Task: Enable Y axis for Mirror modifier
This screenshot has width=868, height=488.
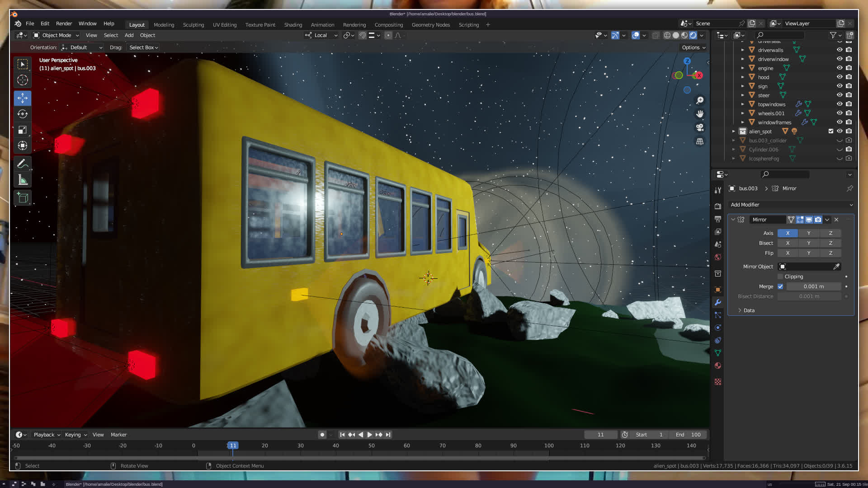Action: click(809, 233)
